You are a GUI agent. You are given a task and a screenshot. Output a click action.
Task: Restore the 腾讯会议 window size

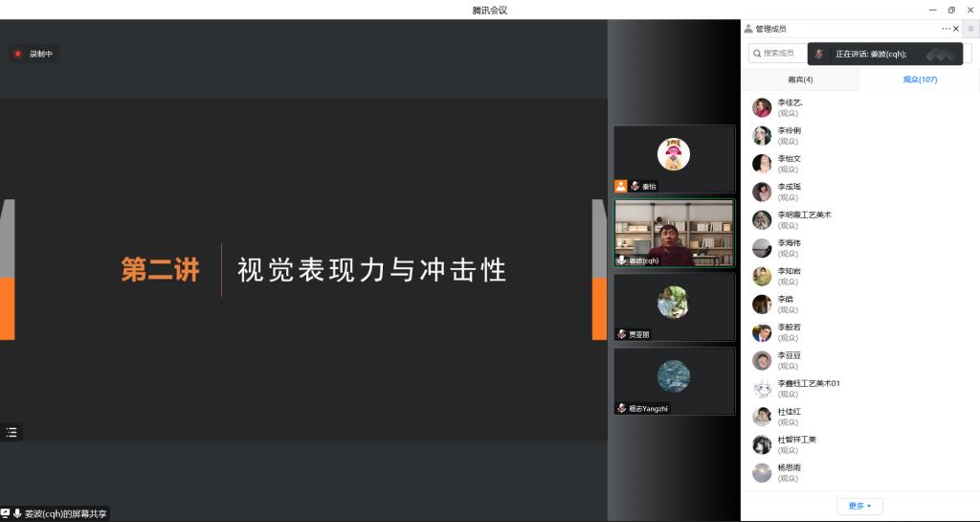[x=951, y=10]
